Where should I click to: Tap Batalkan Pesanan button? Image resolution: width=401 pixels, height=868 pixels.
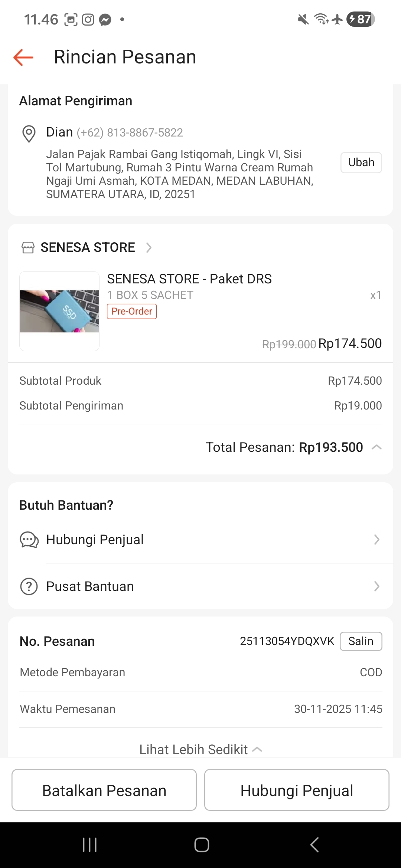(104, 790)
